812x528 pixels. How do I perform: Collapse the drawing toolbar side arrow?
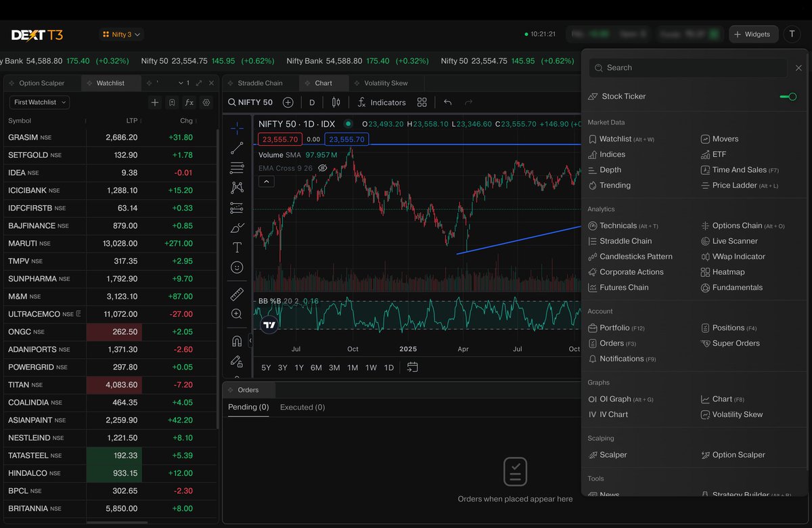250,341
